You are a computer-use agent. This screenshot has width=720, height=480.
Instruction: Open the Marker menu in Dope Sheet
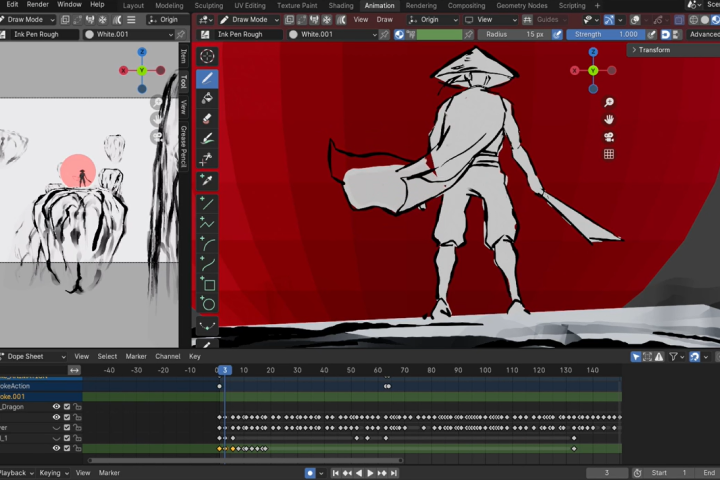tap(136, 356)
